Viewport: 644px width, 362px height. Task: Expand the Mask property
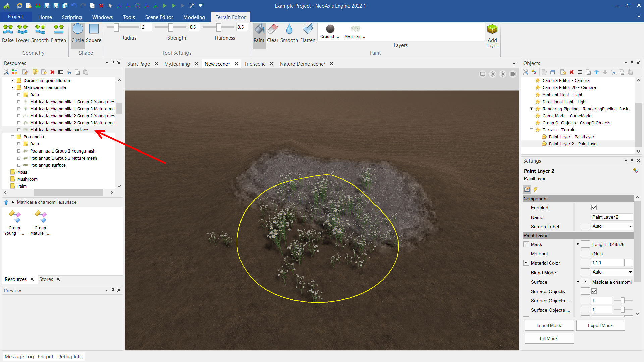(x=526, y=244)
